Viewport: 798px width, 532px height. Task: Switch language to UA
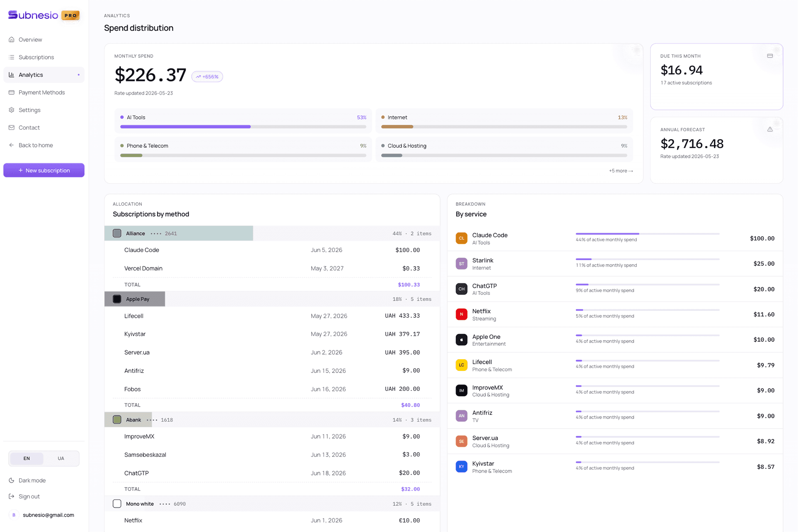point(61,458)
